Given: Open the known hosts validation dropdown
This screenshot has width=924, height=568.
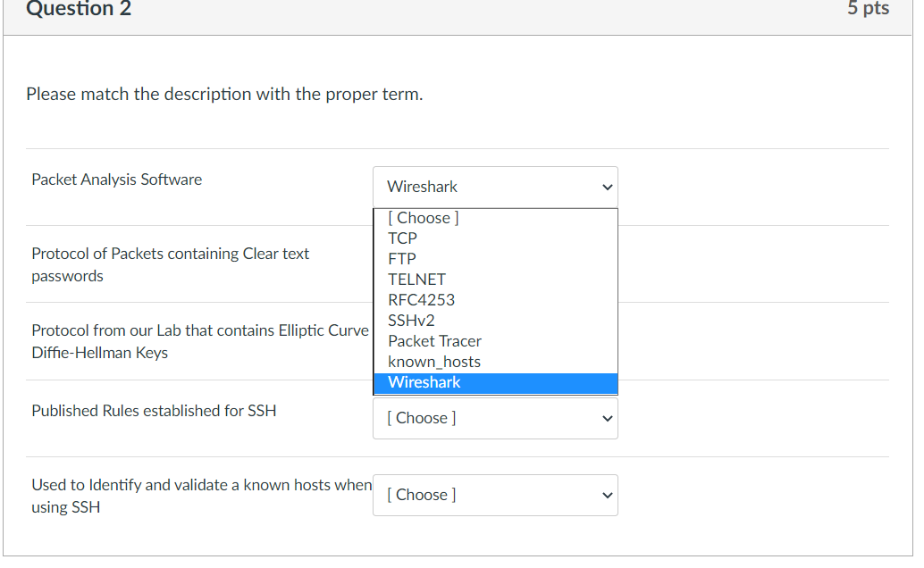Looking at the screenshot, I should (x=494, y=495).
